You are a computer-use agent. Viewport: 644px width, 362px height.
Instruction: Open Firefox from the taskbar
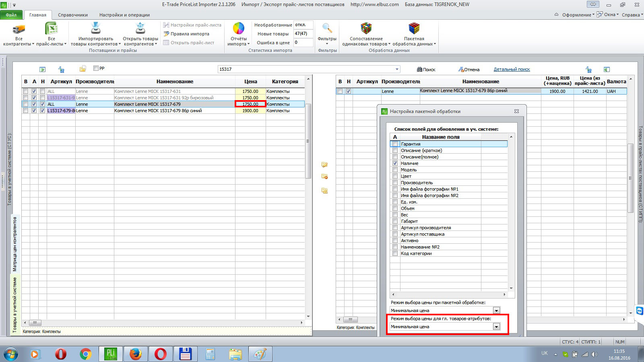tap(136, 354)
